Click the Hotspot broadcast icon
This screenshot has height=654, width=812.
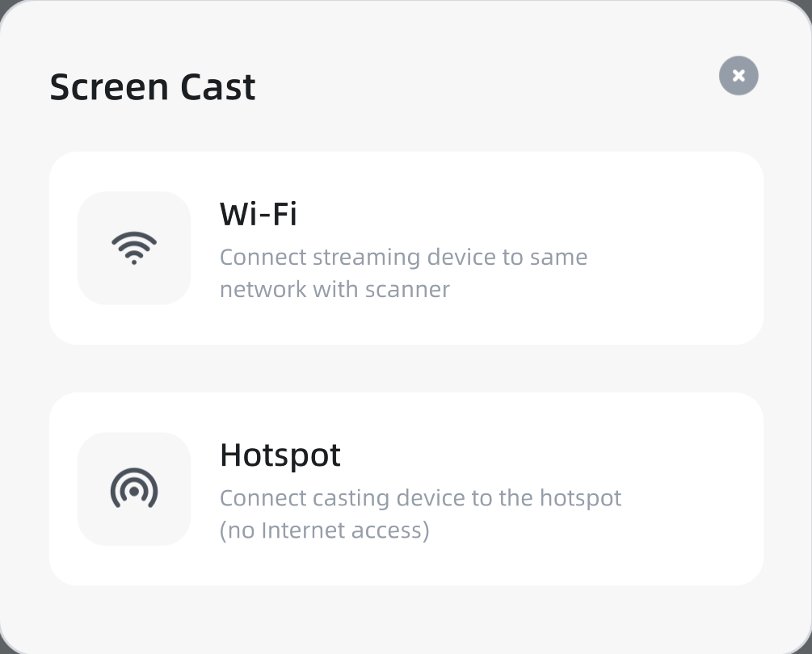134,488
